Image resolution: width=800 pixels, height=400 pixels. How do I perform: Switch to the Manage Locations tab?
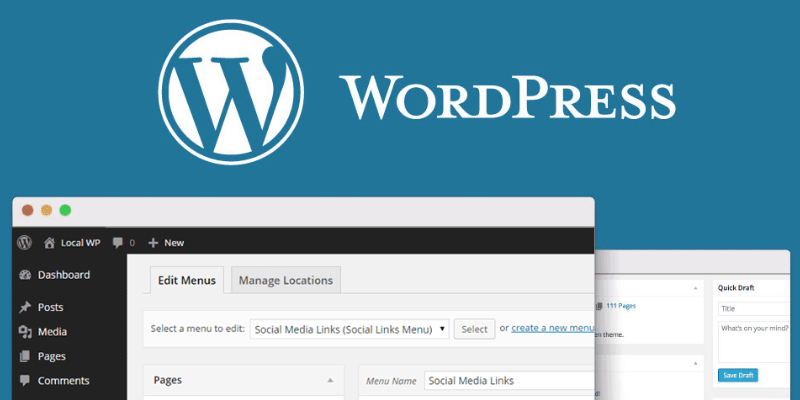click(287, 280)
